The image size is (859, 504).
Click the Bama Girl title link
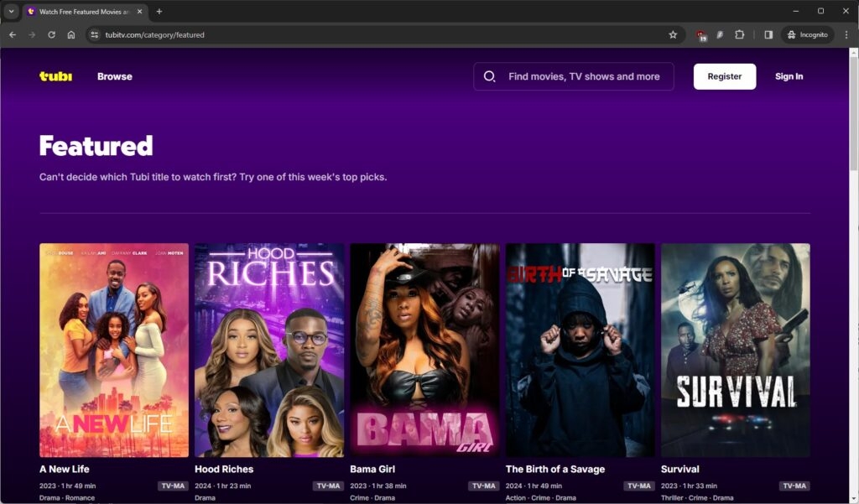click(x=372, y=469)
